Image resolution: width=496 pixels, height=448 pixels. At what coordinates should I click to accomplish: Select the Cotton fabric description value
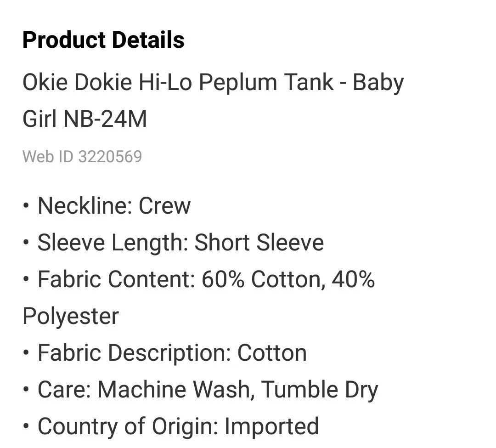point(272,353)
